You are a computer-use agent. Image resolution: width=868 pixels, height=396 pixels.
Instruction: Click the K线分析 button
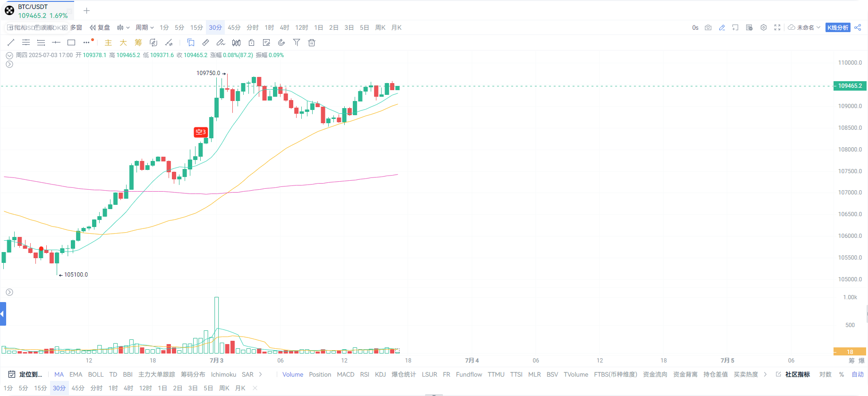(838, 27)
